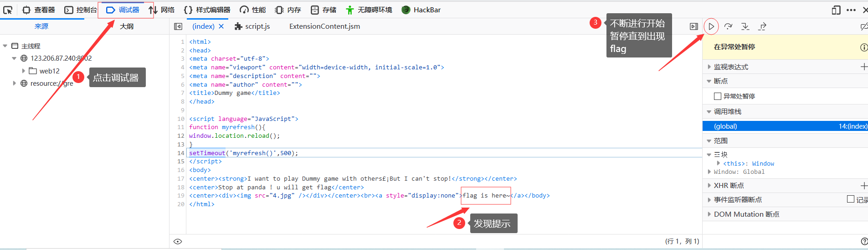Open the 网络 network tab

(162, 10)
